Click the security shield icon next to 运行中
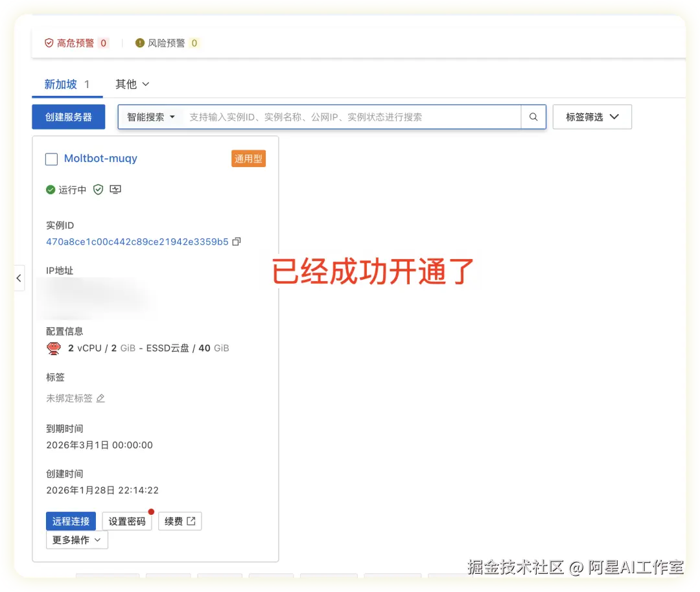This screenshot has width=700, height=592. pyautogui.click(x=99, y=189)
